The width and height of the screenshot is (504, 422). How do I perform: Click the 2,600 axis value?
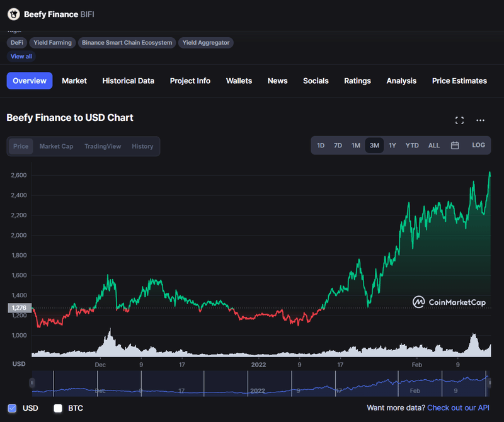[x=19, y=175]
